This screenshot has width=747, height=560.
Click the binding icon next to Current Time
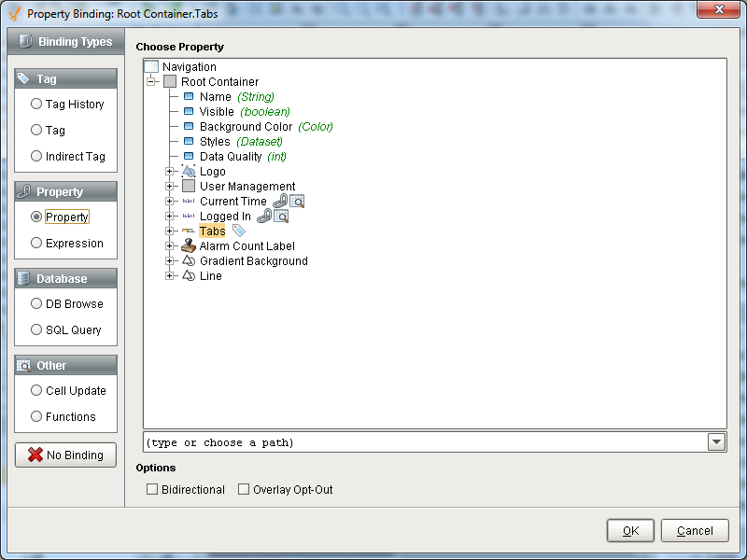(280, 201)
